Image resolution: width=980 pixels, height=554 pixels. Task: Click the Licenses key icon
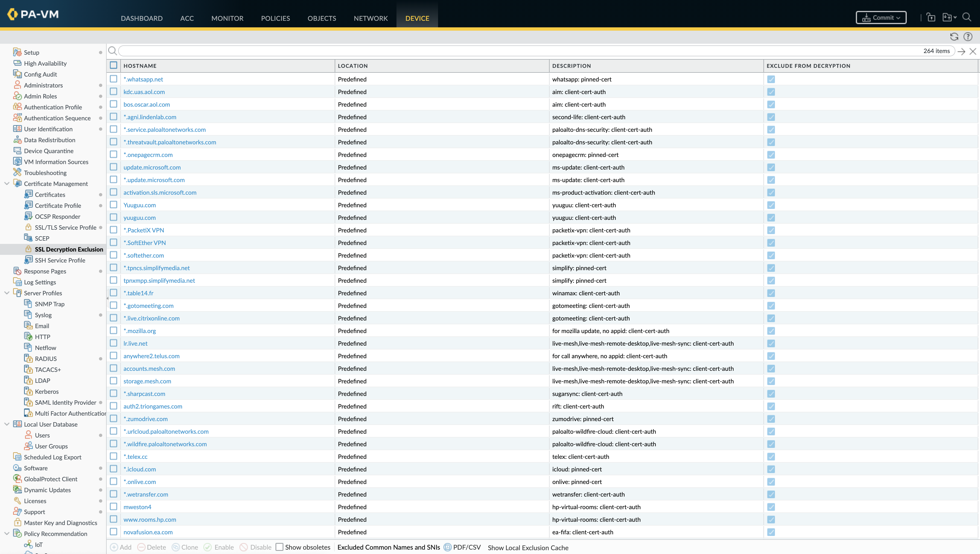(x=17, y=501)
